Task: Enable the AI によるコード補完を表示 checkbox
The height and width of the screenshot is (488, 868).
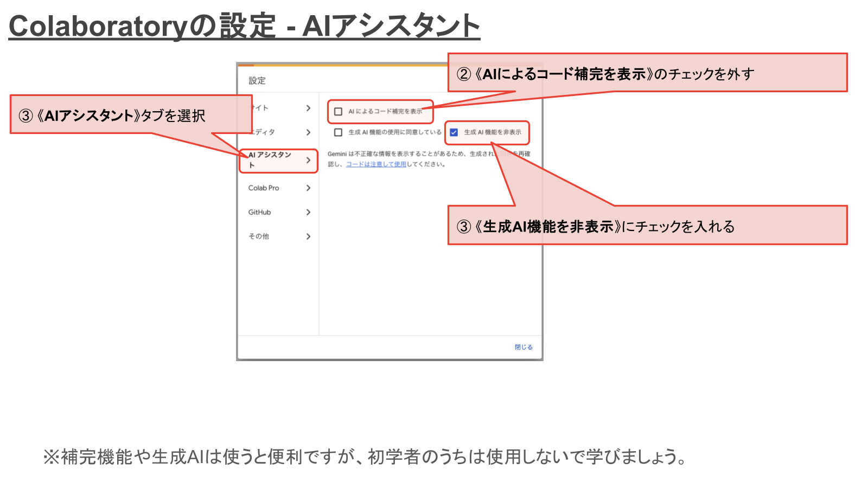Action: coord(338,112)
